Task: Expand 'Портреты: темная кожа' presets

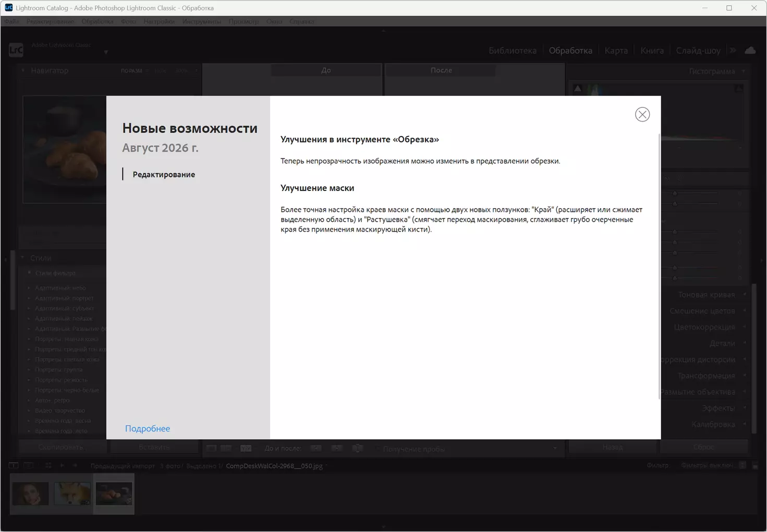Action: (x=30, y=339)
